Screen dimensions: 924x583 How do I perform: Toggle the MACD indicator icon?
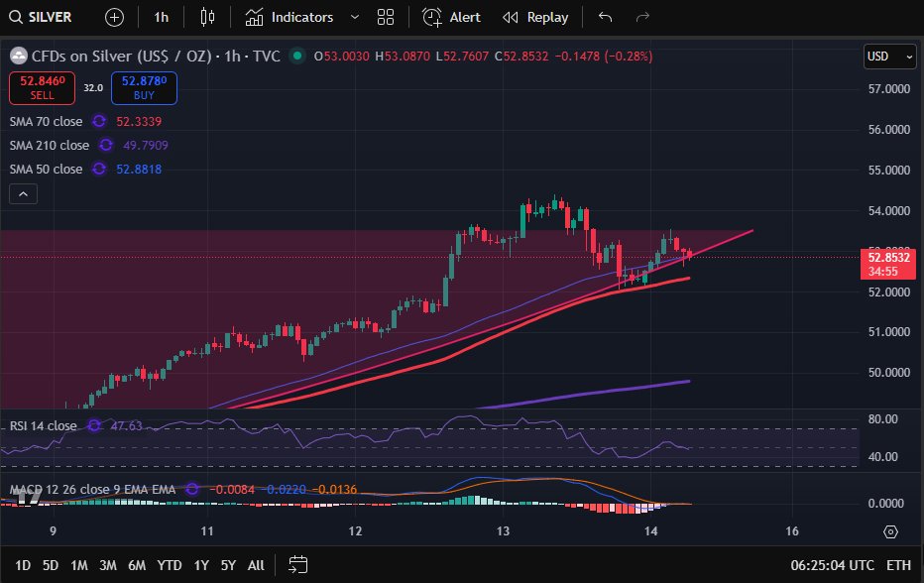pos(192,490)
